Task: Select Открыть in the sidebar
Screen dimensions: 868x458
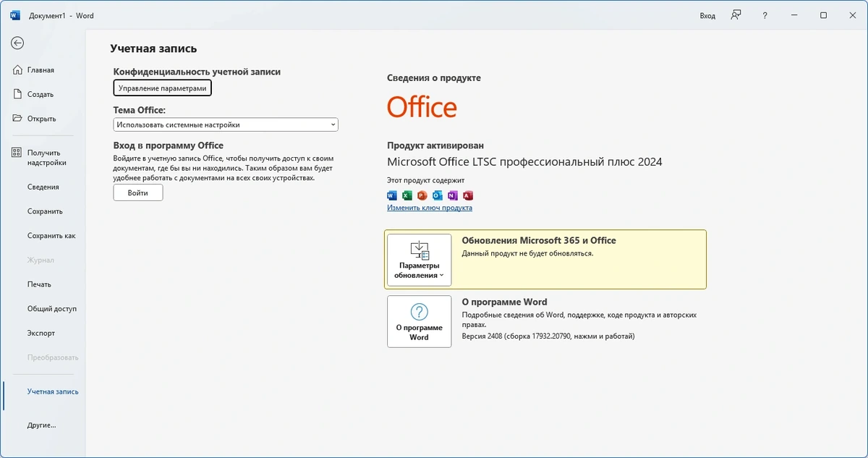Action: coord(43,119)
